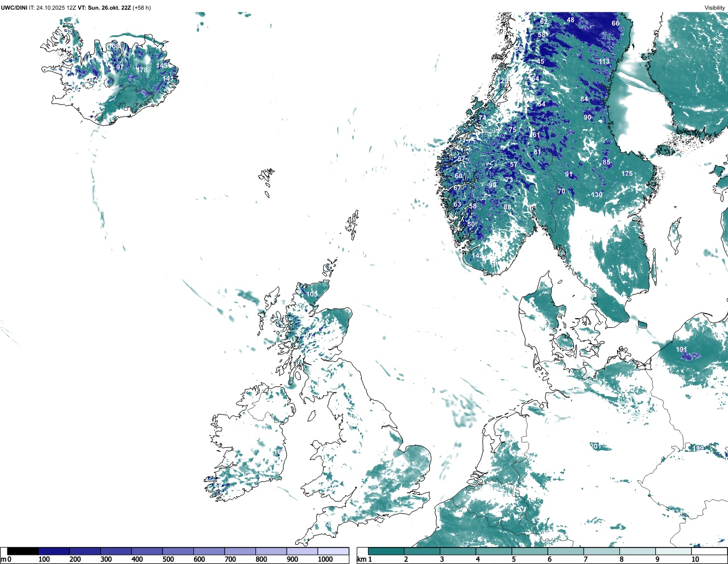Viewport: 728px width, 564px height.
Task: Click the '97' value in Iceland
Action: pos(120,67)
